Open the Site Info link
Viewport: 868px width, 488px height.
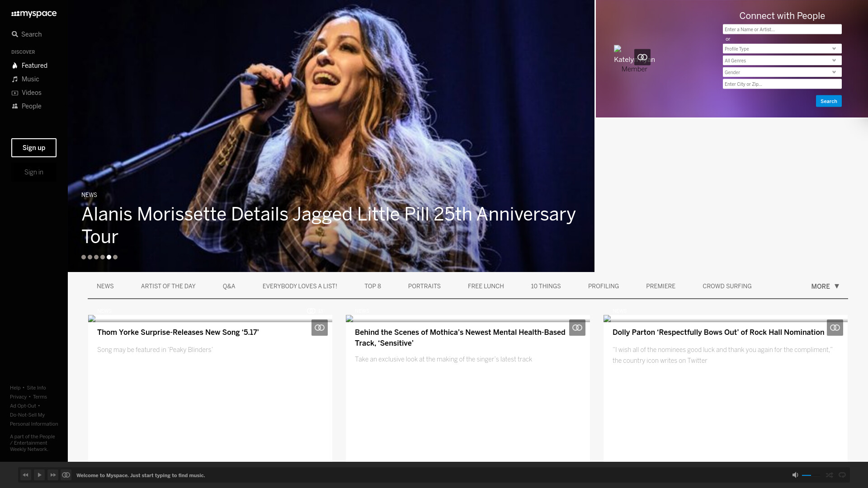point(36,388)
